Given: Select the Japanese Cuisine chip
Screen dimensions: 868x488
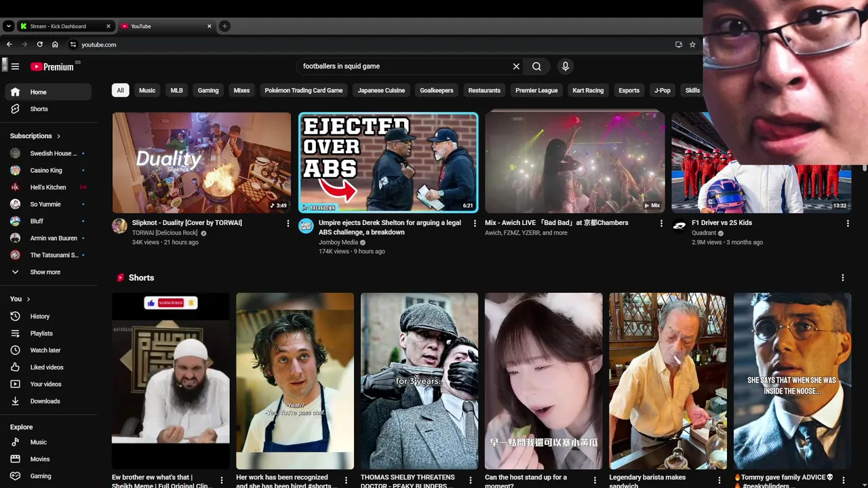Looking at the screenshot, I should click(x=381, y=90).
